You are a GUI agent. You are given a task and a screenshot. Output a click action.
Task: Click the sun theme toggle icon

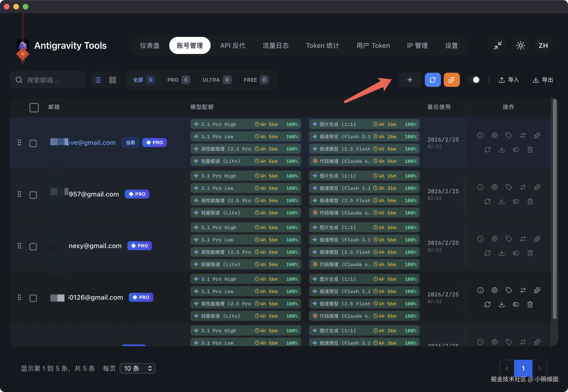[520, 45]
